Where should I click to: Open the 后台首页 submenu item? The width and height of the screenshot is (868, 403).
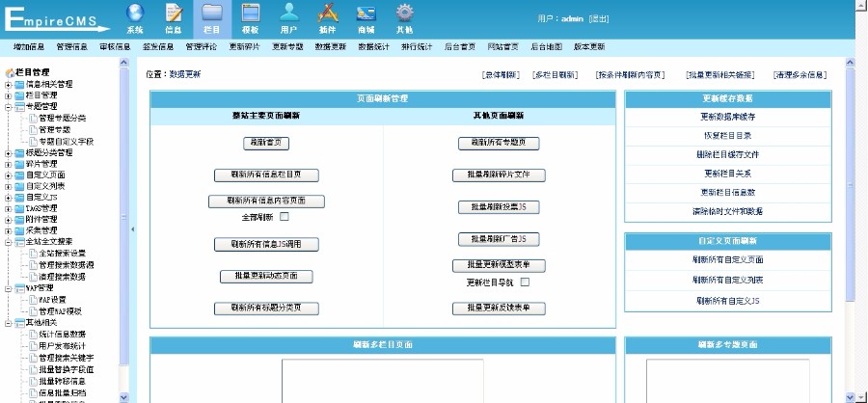460,47
